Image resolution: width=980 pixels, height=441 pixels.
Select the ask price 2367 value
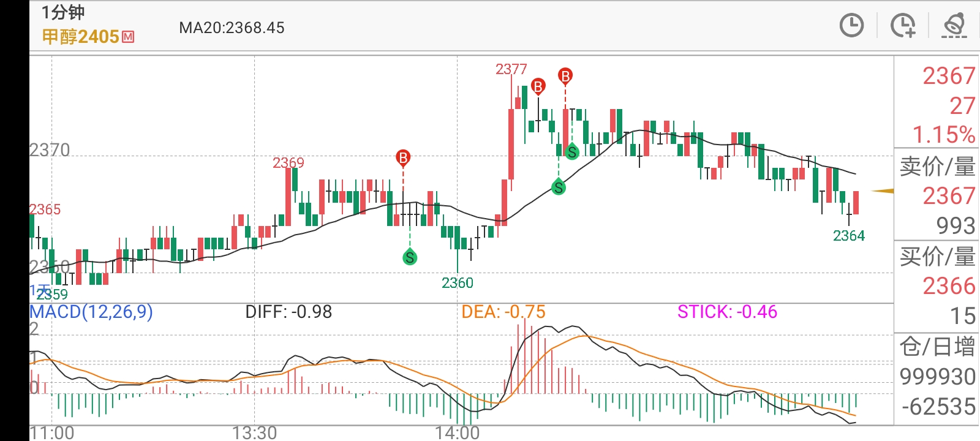coord(948,196)
